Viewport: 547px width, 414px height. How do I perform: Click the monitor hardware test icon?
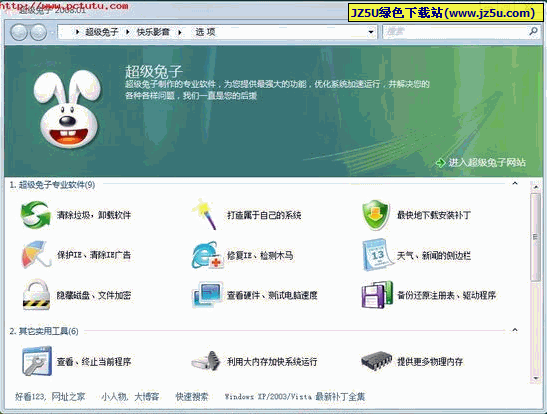[x=207, y=295]
